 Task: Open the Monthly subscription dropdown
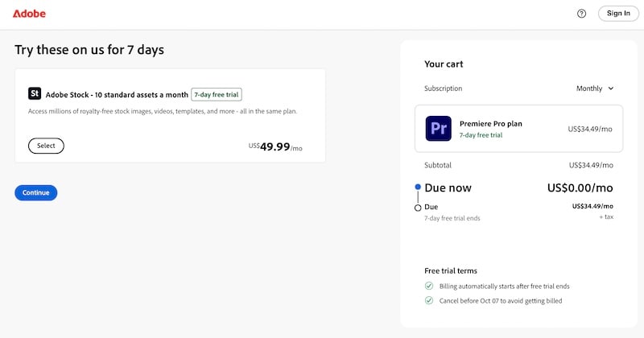click(x=595, y=89)
